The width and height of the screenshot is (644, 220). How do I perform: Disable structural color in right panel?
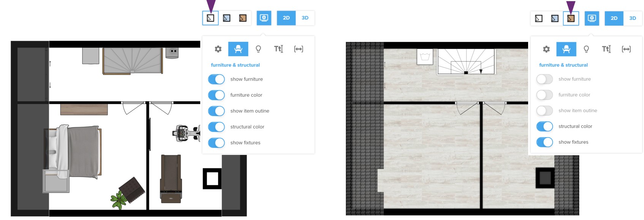544,126
